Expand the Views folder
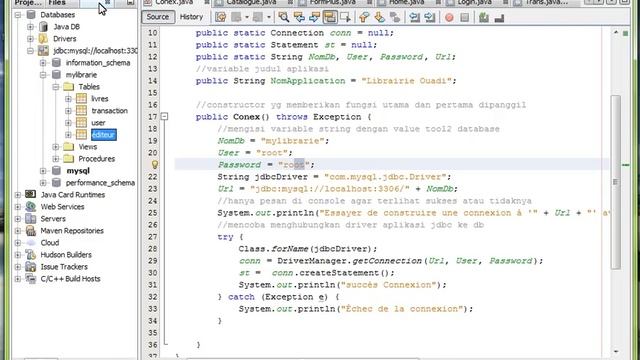This screenshot has height=360, width=640. [x=56, y=147]
